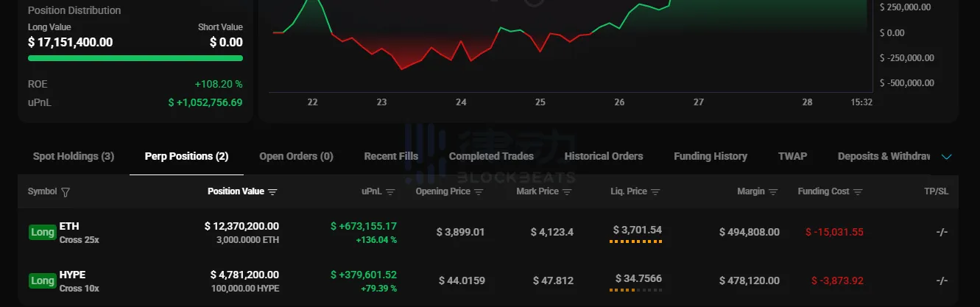Click ETH position value $12,370,200.00

click(x=242, y=226)
